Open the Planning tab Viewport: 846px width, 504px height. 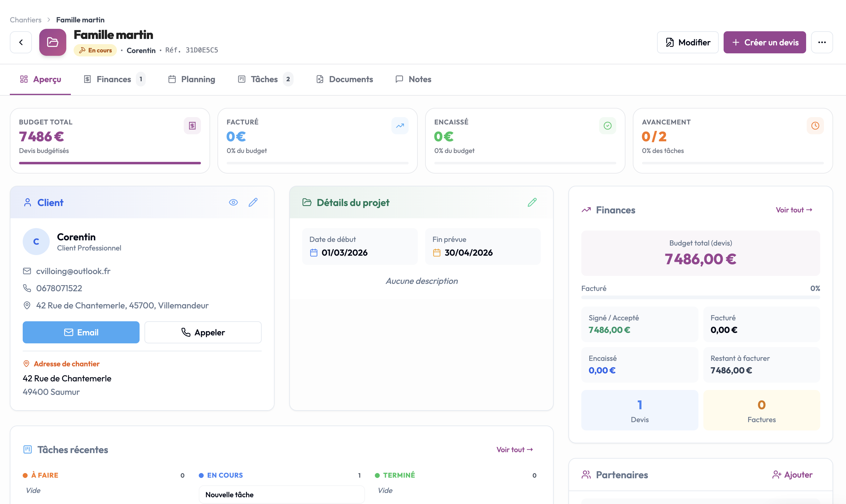pos(192,79)
